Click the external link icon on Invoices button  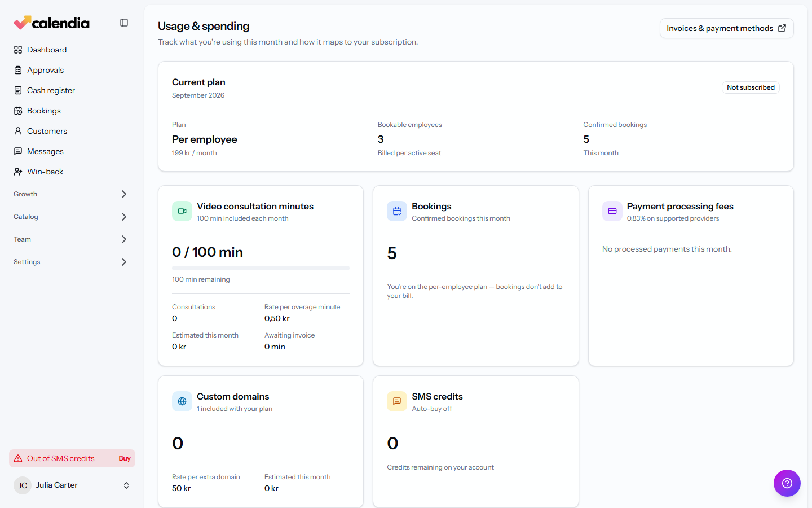[x=782, y=28]
